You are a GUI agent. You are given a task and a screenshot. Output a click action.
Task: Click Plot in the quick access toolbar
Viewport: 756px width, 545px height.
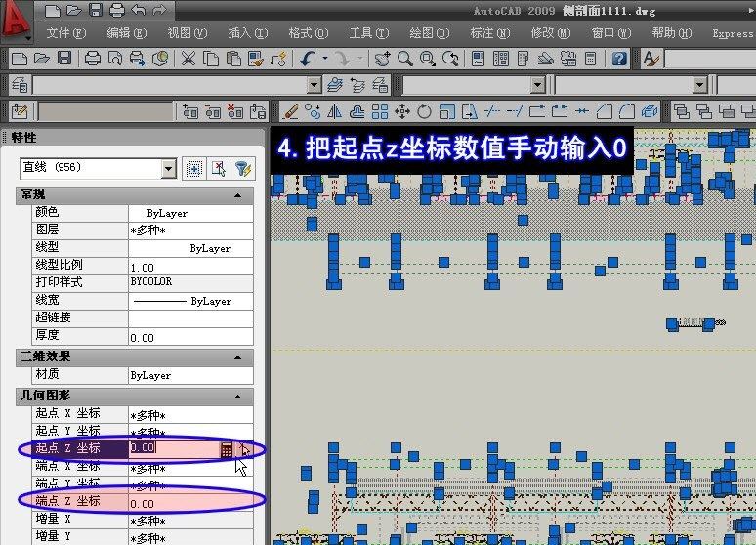[116, 10]
